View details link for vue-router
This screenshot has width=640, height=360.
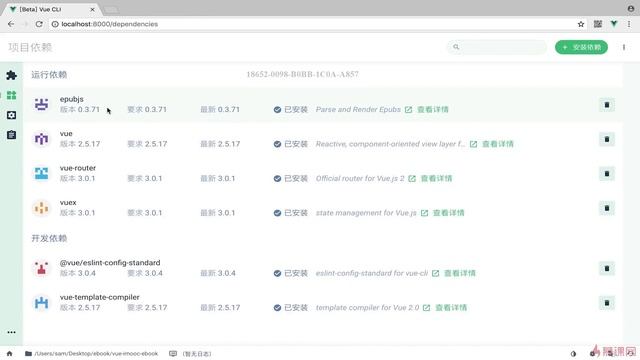436,178
